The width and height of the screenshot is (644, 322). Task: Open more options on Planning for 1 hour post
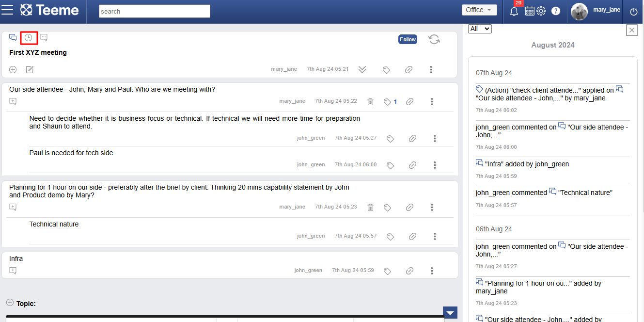pos(432,208)
